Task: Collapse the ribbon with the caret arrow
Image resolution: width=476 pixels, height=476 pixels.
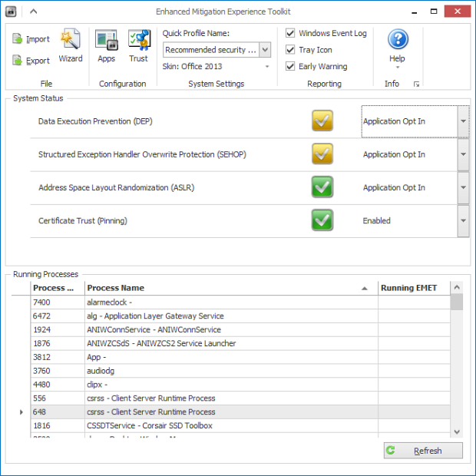Action: click(x=33, y=12)
